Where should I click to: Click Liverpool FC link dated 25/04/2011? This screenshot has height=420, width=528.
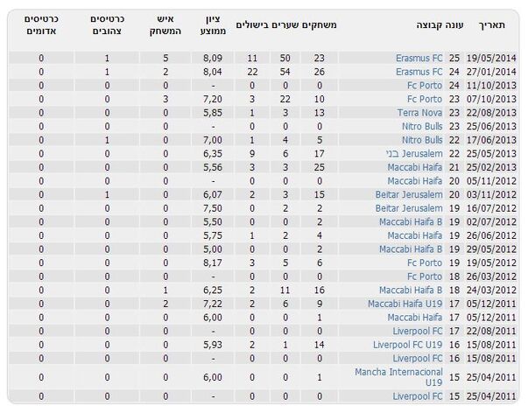[x=417, y=396]
